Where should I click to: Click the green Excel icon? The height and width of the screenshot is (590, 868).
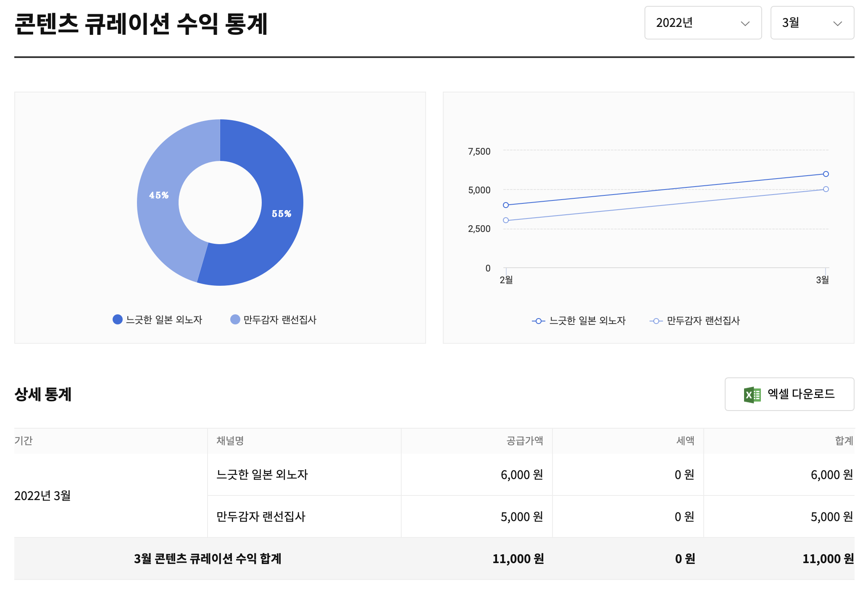coord(752,395)
